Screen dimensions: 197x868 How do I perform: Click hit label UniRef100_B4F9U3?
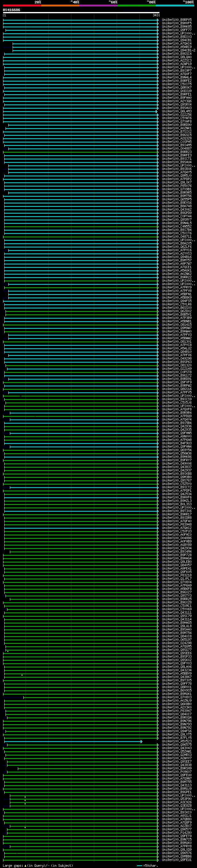[177, 443]
